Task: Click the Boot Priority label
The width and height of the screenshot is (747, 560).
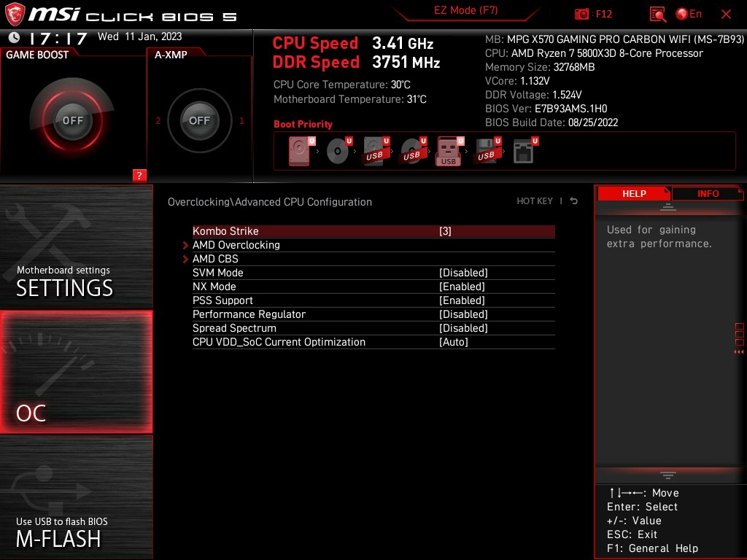Action: click(x=303, y=124)
